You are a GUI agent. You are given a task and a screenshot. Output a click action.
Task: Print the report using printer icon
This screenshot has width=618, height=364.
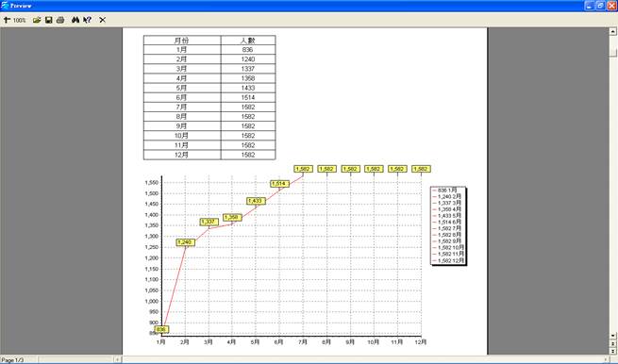tap(60, 20)
